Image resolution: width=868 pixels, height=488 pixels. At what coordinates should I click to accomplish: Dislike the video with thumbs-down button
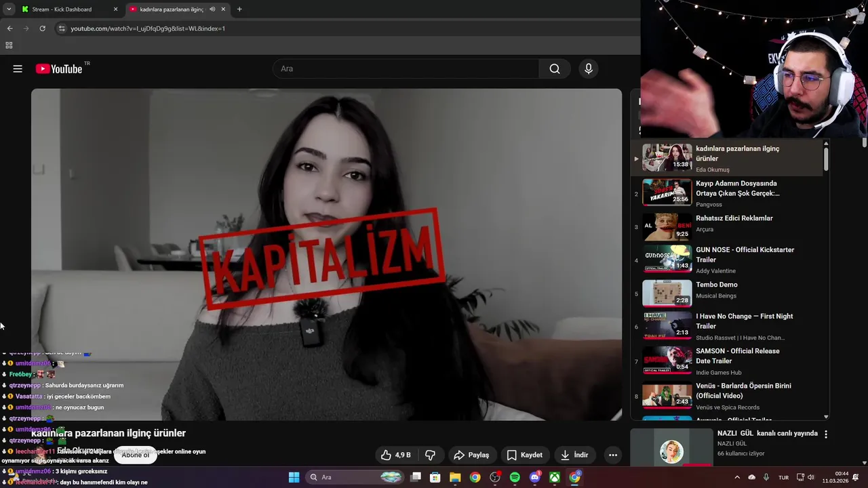[x=430, y=455]
